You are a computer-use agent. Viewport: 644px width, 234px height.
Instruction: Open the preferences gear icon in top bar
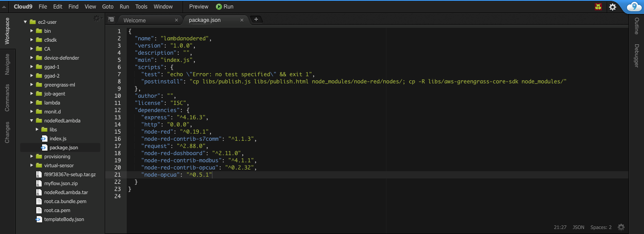click(612, 7)
